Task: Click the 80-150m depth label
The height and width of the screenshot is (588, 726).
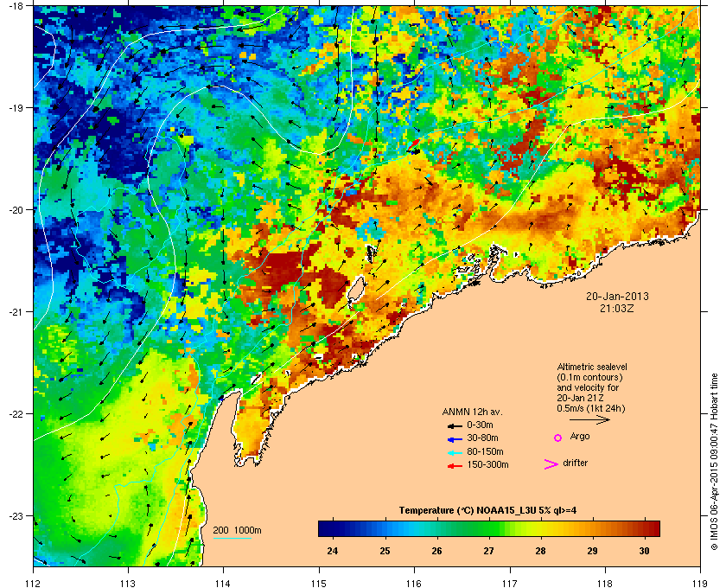Action: [x=485, y=451]
